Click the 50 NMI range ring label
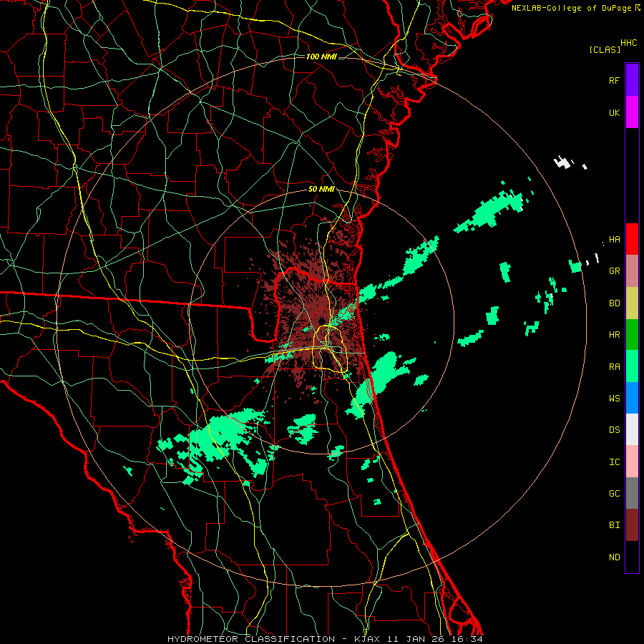This screenshot has height=644, width=644. [321, 190]
